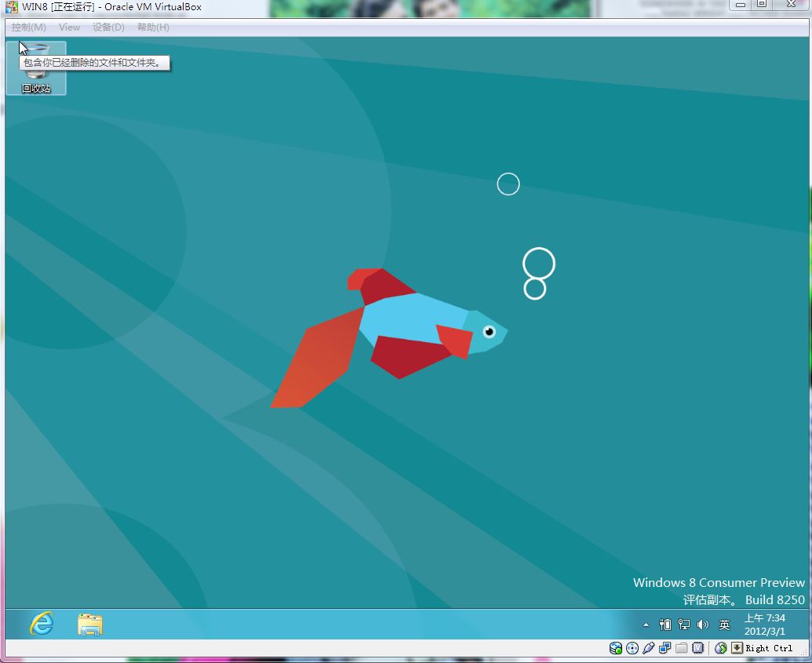Open the 帮助(H) help menu

pos(153,27)
